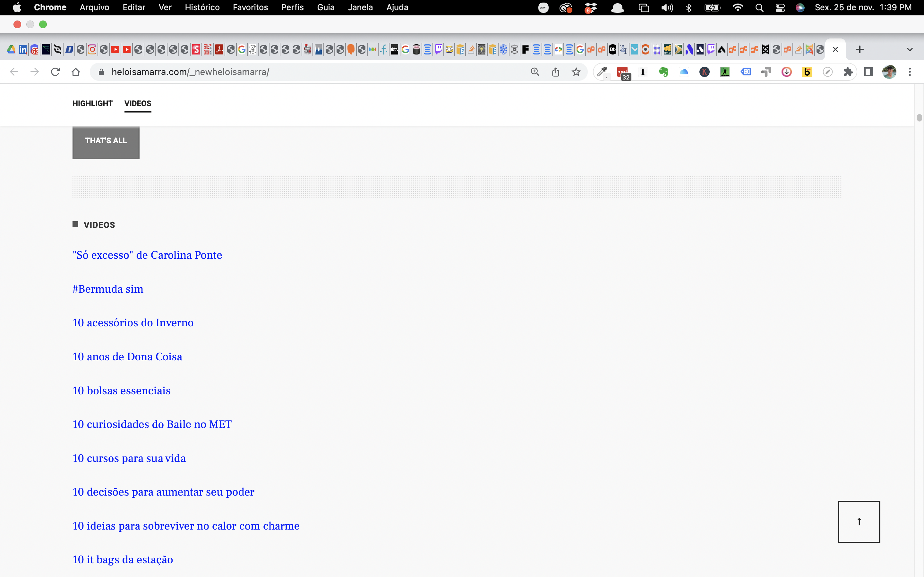Open the "10 bolsas essenciais" link

pyautogui.click(x=121, y=390)
